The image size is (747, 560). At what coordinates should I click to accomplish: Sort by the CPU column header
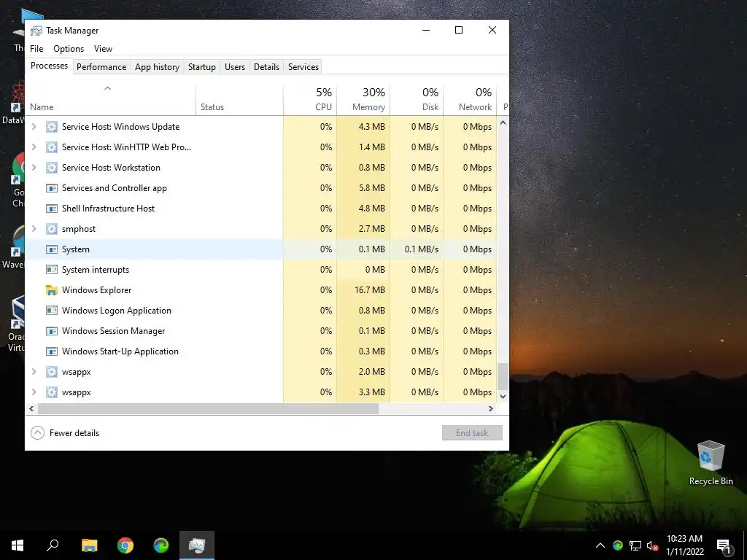coord(310,101)
